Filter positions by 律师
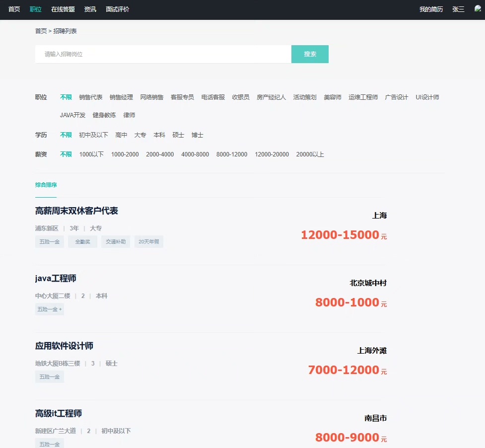This screenshot has height=448, width=485. [129, 115]
